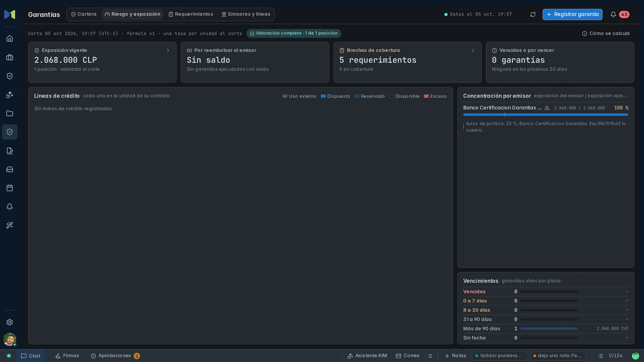Click the Registrar garantía button
The height and width of the screenshot is (362, 644).
point(572,14)
